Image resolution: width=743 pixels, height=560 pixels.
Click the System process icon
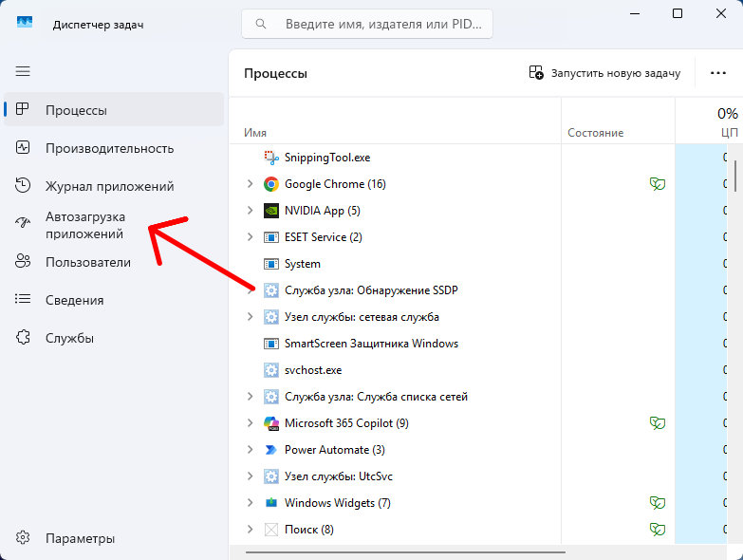[271, 264]
